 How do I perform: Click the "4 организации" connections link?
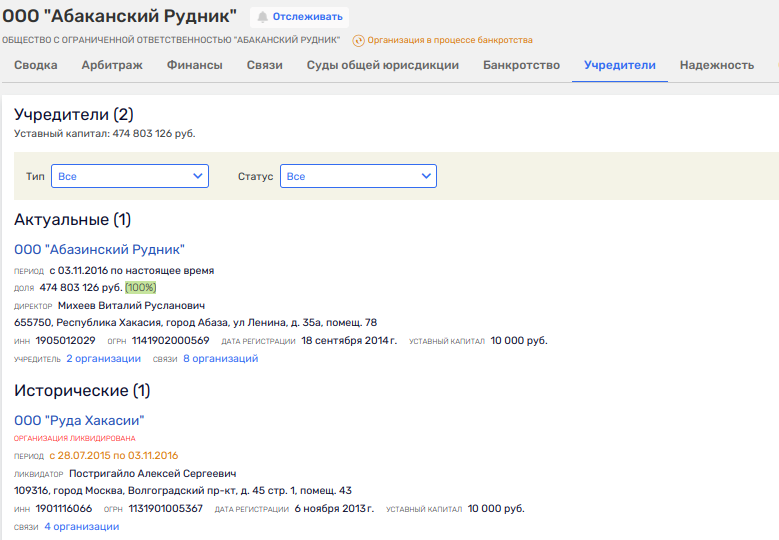pos(81,527)
